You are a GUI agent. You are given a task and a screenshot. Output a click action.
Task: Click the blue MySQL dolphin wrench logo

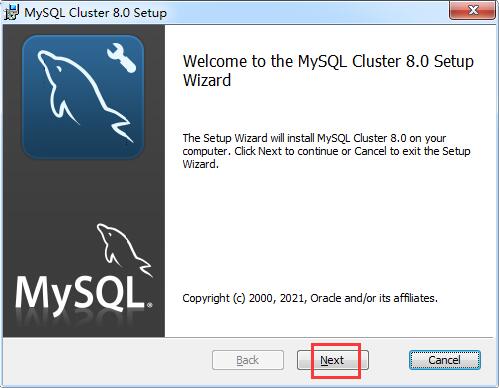point(83,97)
